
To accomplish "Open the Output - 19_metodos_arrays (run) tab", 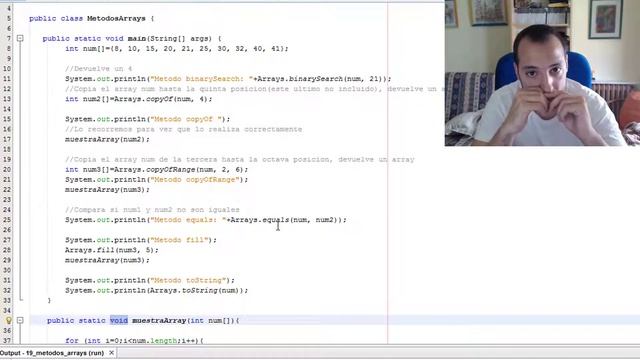I will click(x=52, y=353).
